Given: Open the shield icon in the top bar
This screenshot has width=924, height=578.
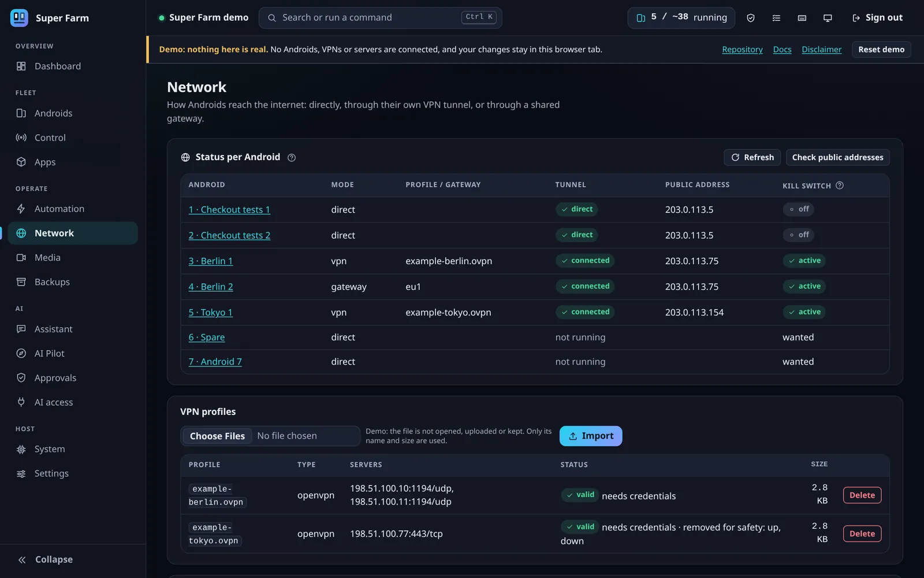Looking at the screenshot, I should pos(751,18).
